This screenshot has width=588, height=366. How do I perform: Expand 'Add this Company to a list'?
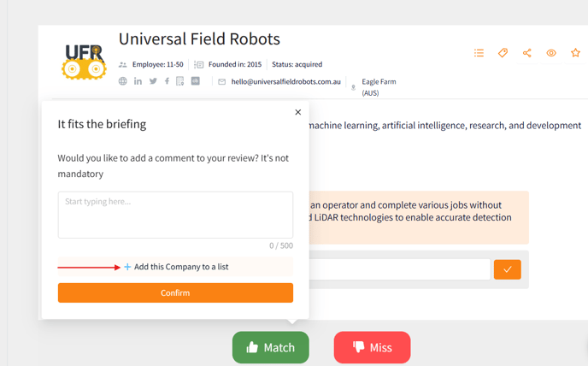[175, 267]
